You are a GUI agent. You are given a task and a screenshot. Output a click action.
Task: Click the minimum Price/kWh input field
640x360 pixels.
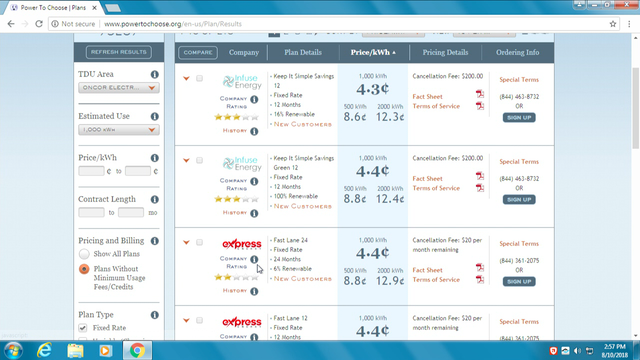click(91, 171)
